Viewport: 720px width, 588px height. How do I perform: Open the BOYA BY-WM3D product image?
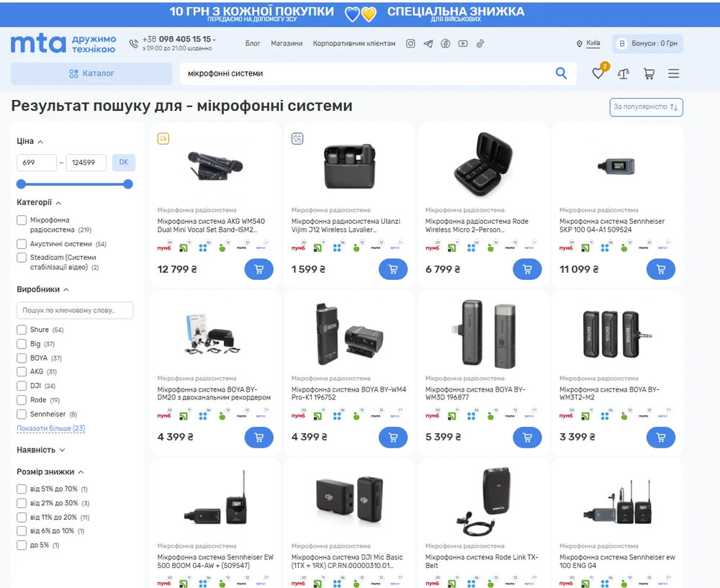click(484, 334)
